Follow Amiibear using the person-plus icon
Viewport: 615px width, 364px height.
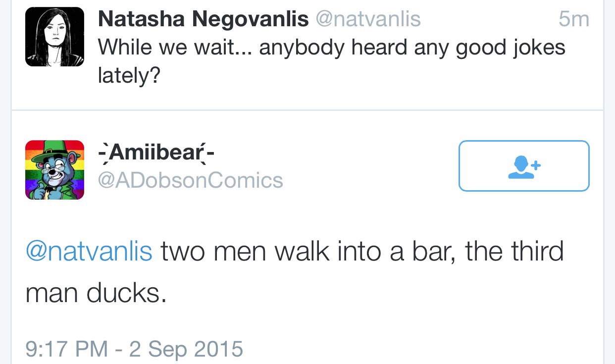click(524, 166)
